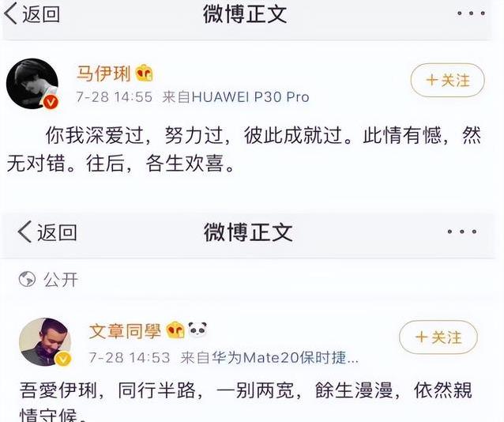This screenshot has height=422, width=504.
Task: Go back using the second 返回 arrow
Action: (47, 232)
